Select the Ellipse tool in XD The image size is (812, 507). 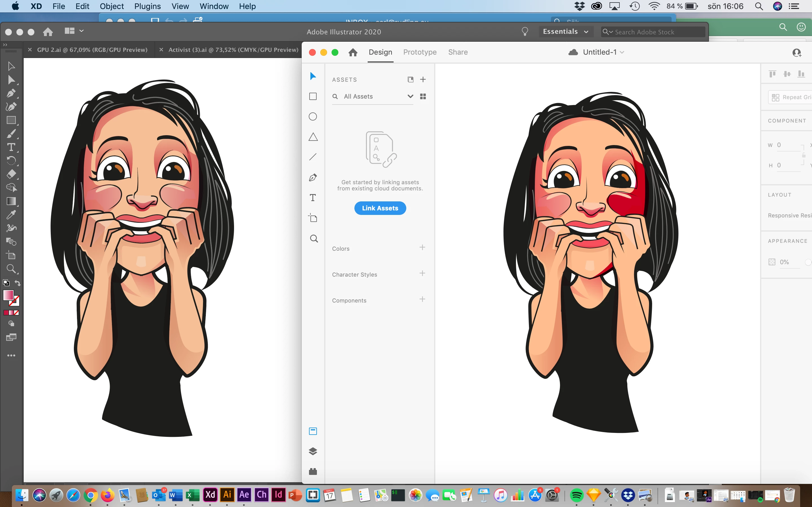(x=313, y=117)
